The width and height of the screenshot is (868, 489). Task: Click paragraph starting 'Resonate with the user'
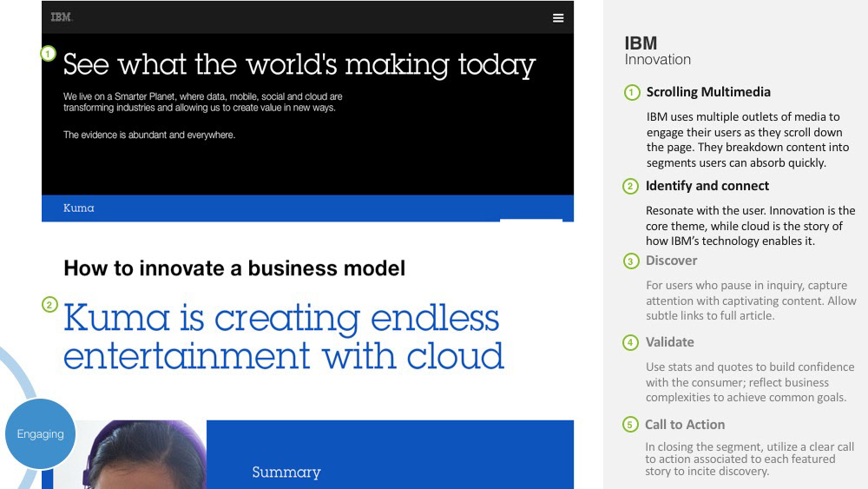point(750,226)
